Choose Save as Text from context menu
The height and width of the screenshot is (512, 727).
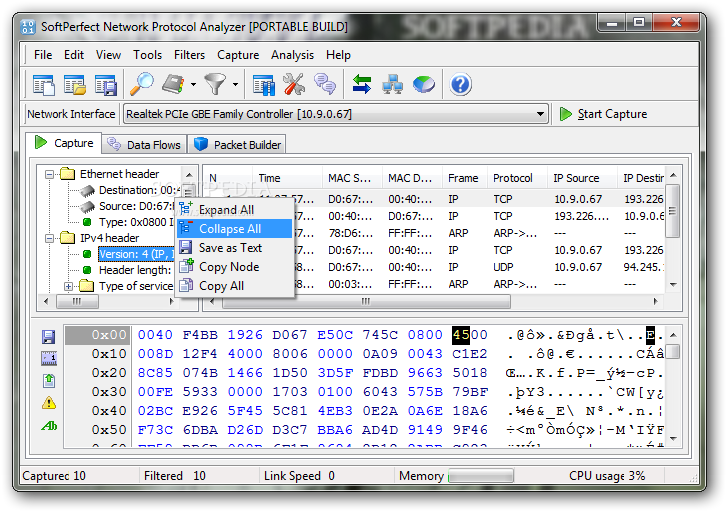235,248
